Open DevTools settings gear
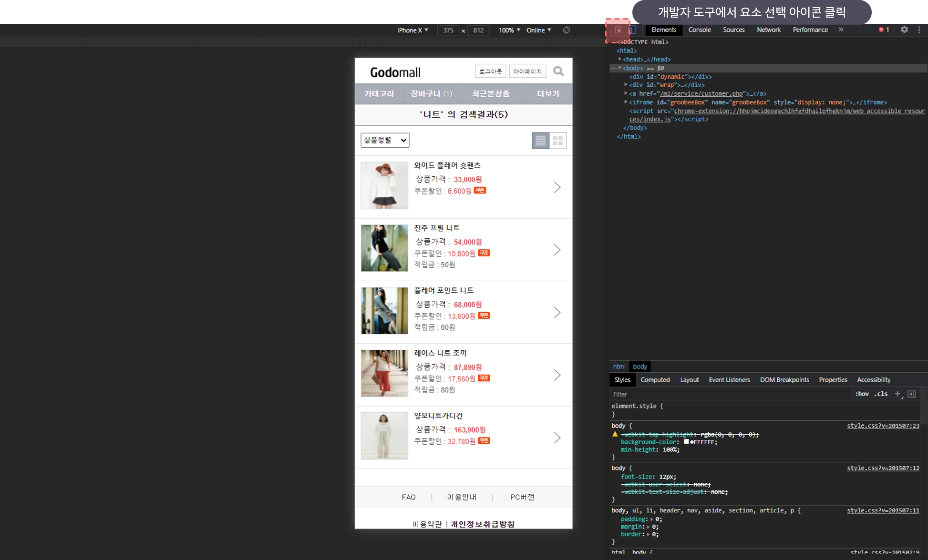 pos(904,30)
